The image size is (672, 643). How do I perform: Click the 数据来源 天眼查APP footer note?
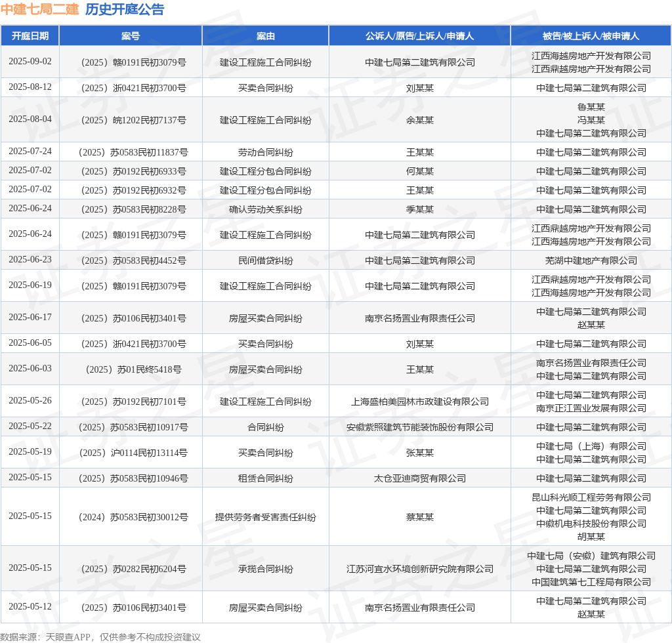click(x=100, y=637)
